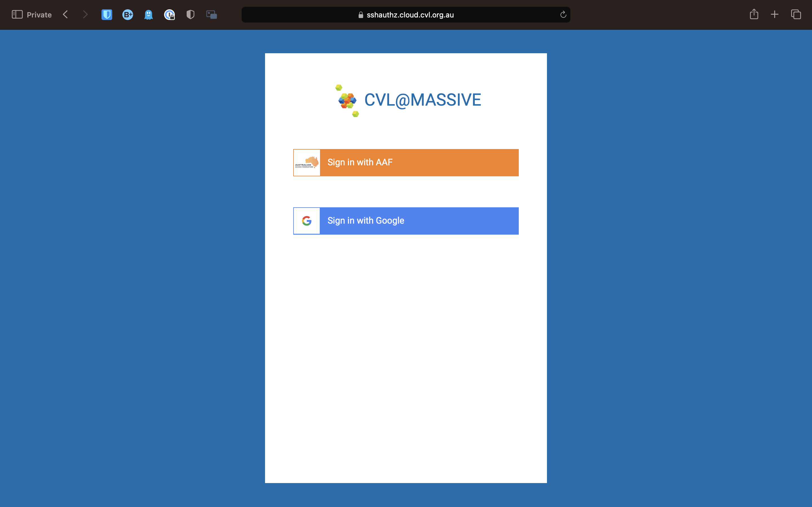812x507 pixels.
Task: Open new tab with plus icon
Action: (x=775, y=15)
